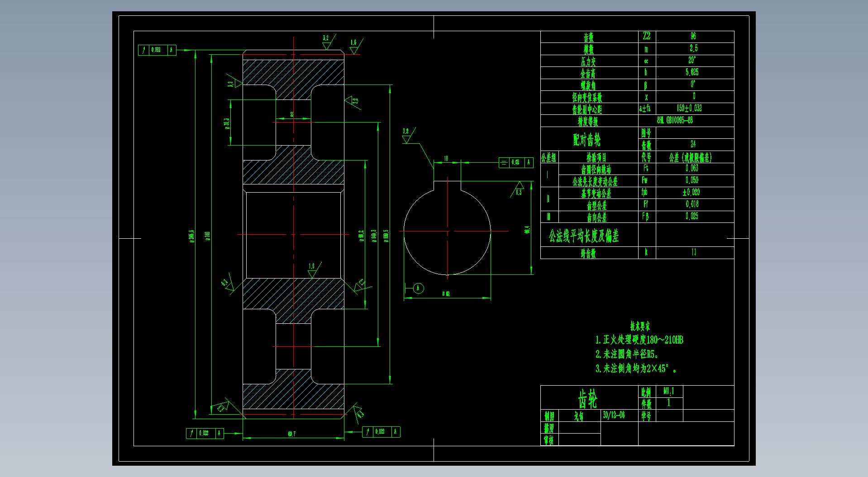This screenshot has width=868, height=477.
Task: Click the '0.02 A' symmetry tolerance frame
Action: pyautogui.click(x=516, y=162)
